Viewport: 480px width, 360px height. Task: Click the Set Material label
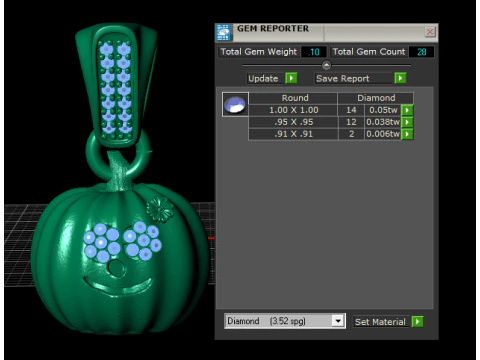point(380,322)
